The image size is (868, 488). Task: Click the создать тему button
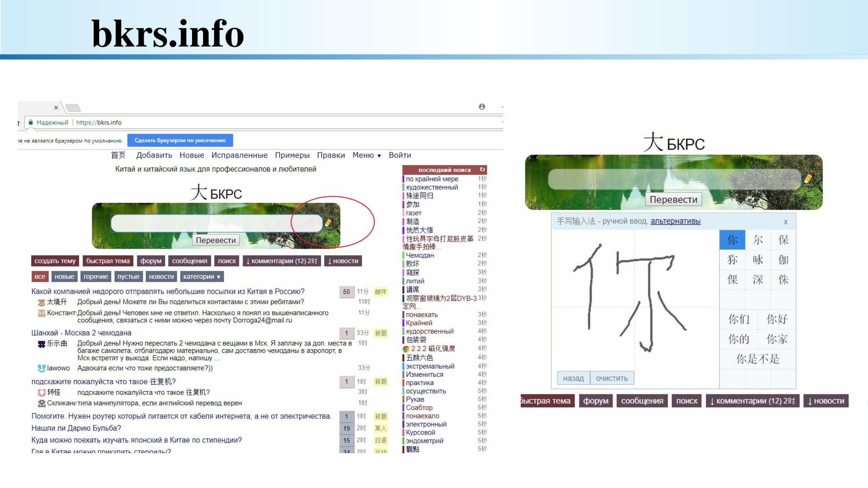pos(55,261)
